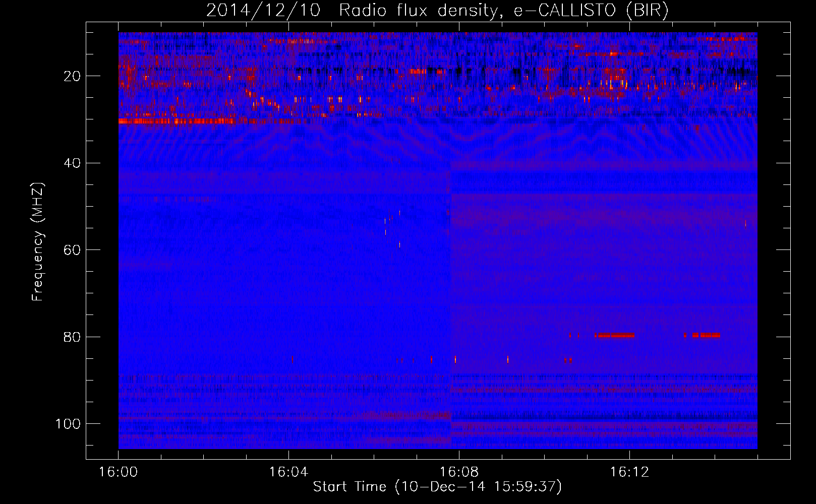Click the "16:04" time tick label

click(288, 472)
